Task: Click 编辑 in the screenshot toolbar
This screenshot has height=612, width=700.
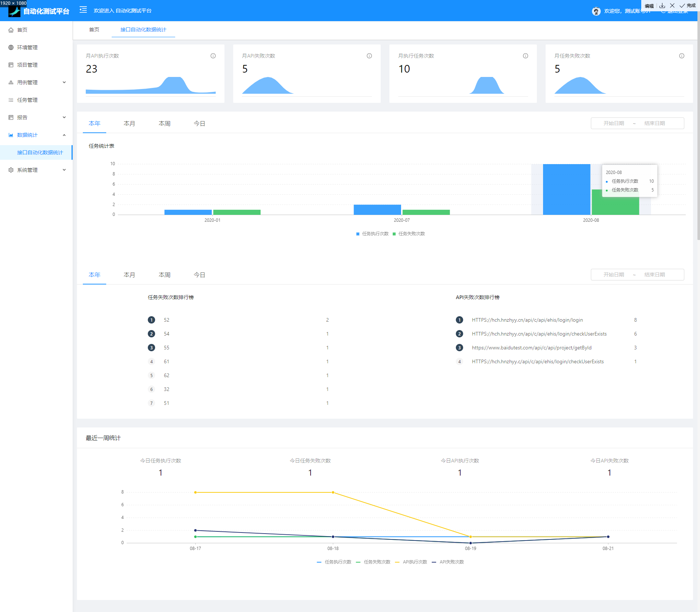Action: (649, 6)
